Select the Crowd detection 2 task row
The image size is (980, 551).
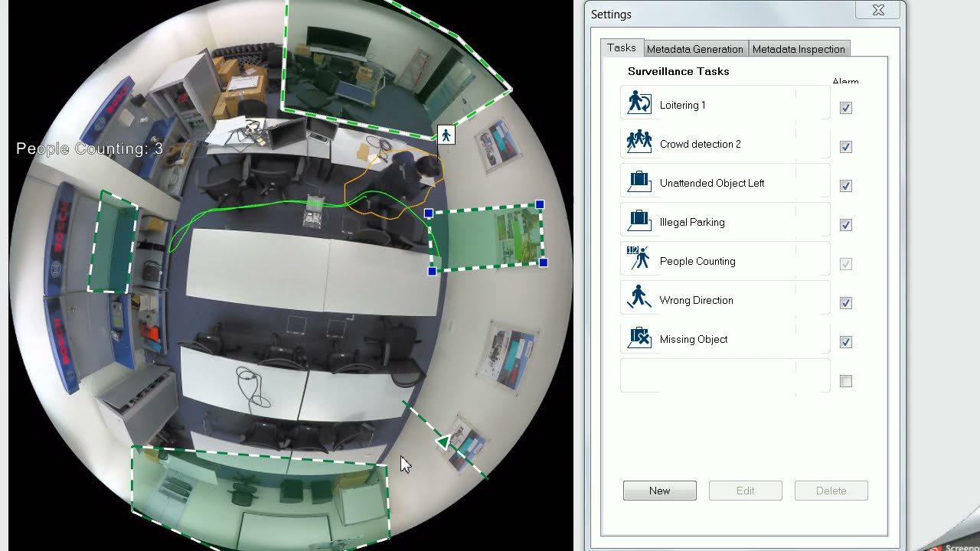pos(725,142)
